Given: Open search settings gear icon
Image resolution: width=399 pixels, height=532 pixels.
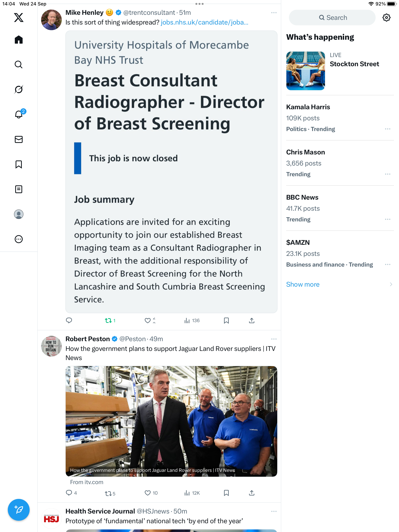Looking at the screenshot, I should (386, 18).
